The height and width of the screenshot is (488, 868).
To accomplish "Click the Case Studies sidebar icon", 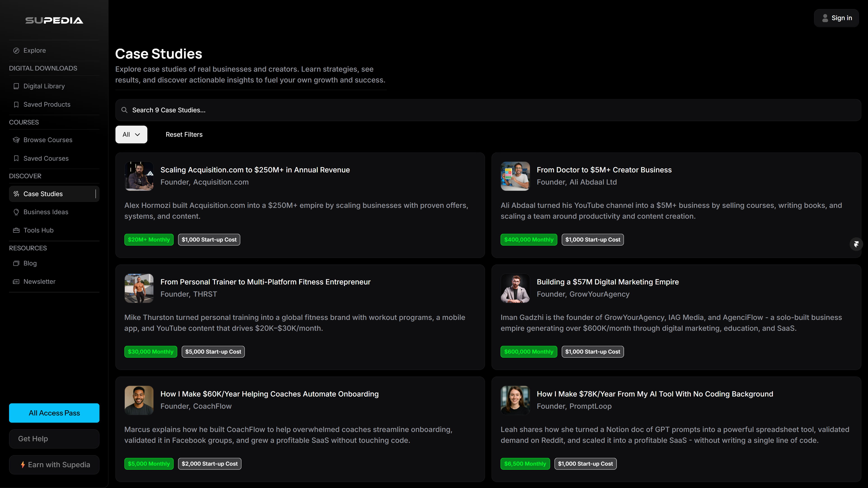I will click(16, 194).
